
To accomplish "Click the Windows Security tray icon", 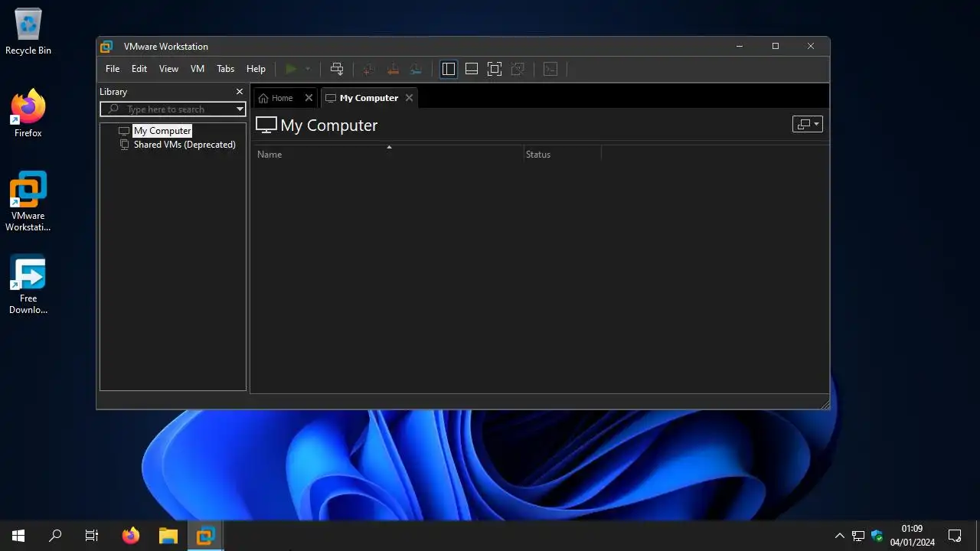I will 877,536.
